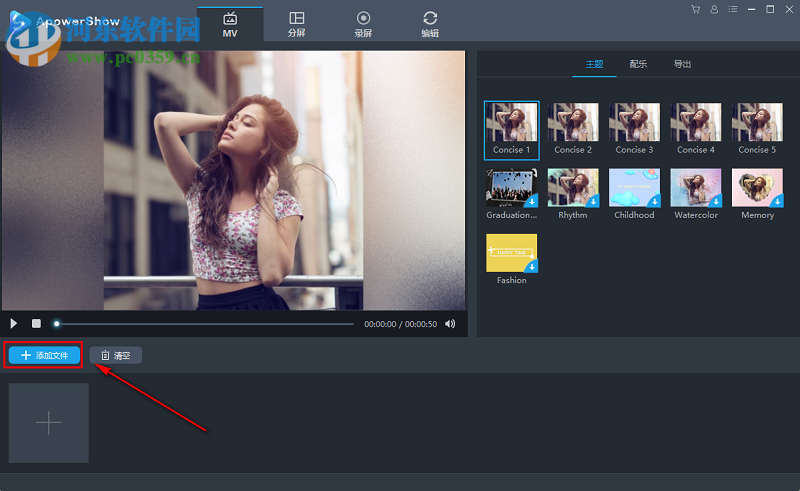Open the 录屏 screen recording tab
The height and width of the screenshot is (491, 800).
pos(363,24)
